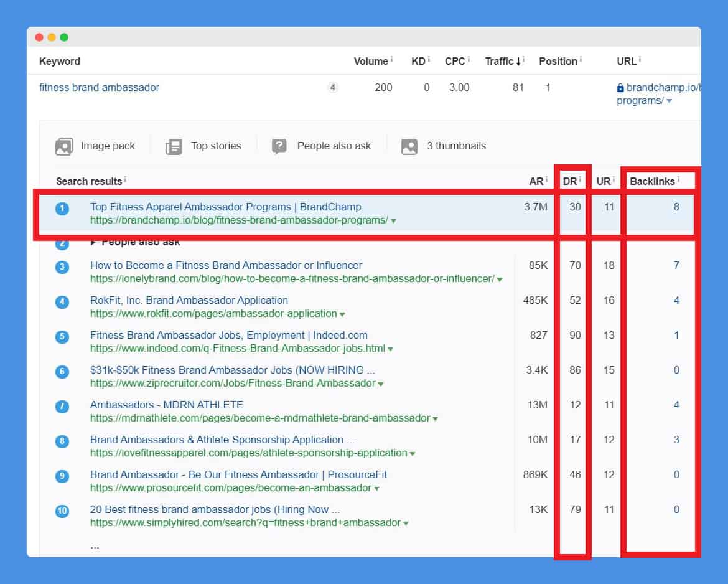The image size is (728, 584).
Task: Open the fitness brand ambassador keyword link
Action: 99,87
